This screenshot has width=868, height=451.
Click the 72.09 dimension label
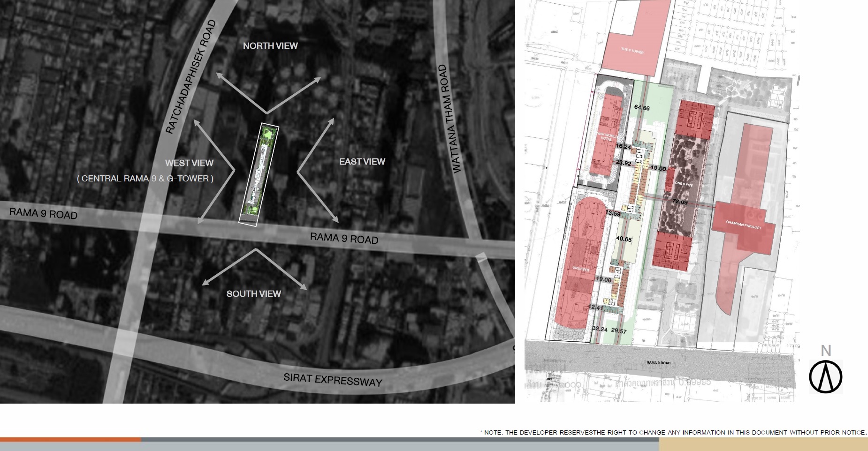[680, 202]
